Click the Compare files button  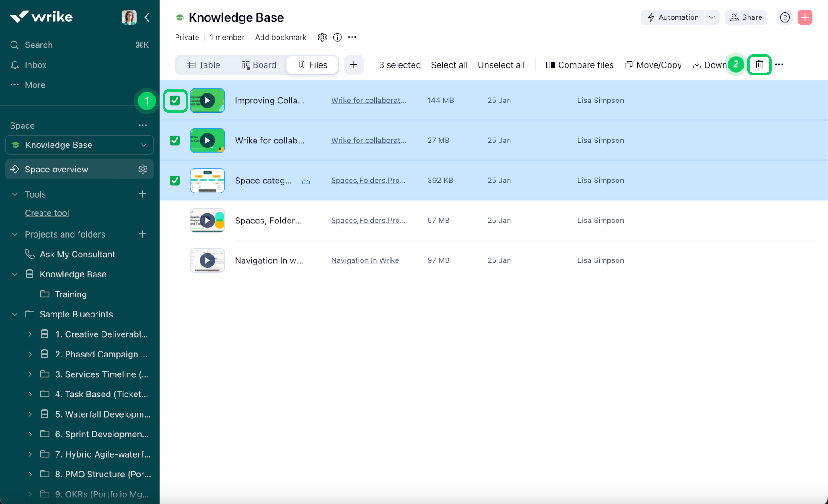point(579,65)
